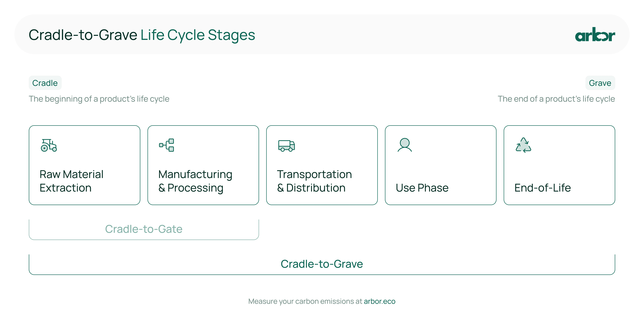Click the Use Phase card label
The height and width of the screenshot is (320, 644).
pyautogui.click(x=422, y=188)
